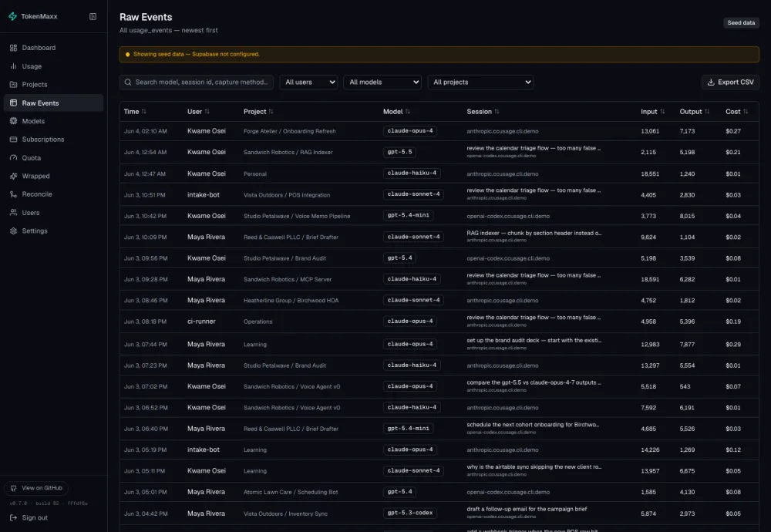Viewport: 771px width, 532px height.
Task: Sort by Model column arrows icon
Action: click(x=408, y=112)
